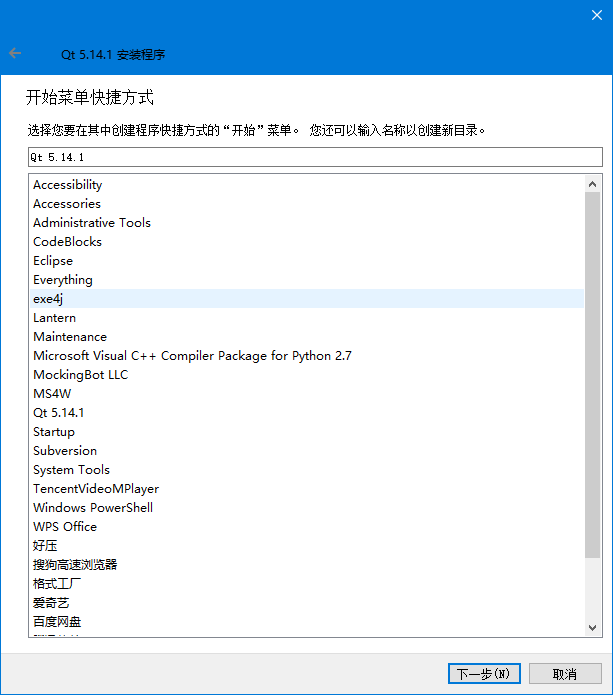Select Microsoft Visual C++ Compiler Package entry

pyautogui.click(x=307, y=356)
